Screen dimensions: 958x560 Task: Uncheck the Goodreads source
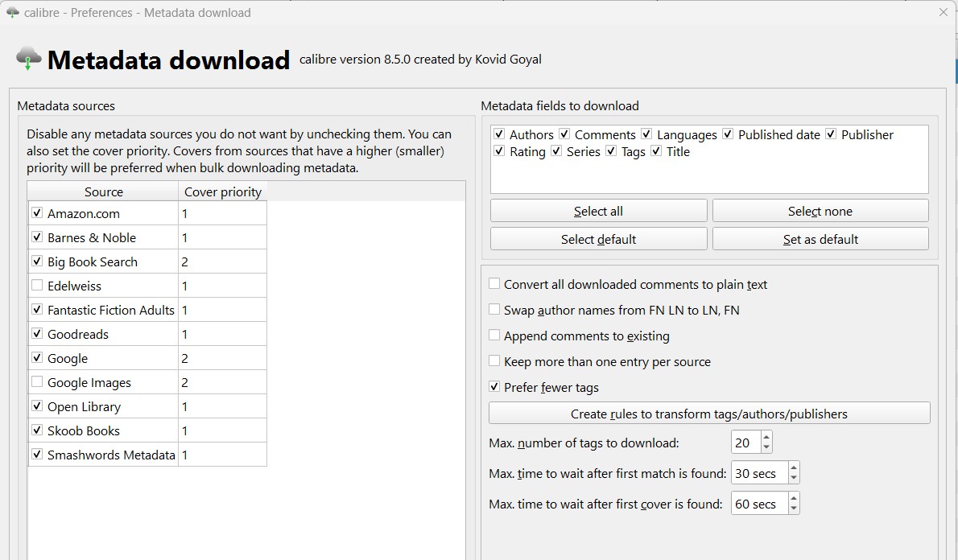pyautogui.click(x=37, y=333)
